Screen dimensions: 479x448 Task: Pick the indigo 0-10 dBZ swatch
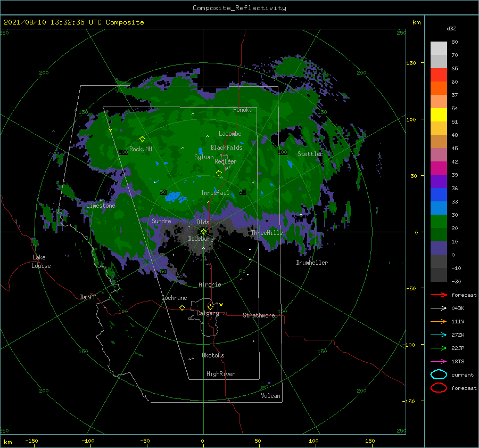pos(439,248)
